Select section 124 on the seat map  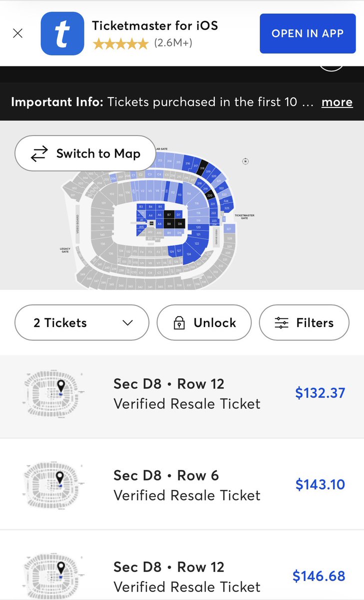[x=189, y=254]
